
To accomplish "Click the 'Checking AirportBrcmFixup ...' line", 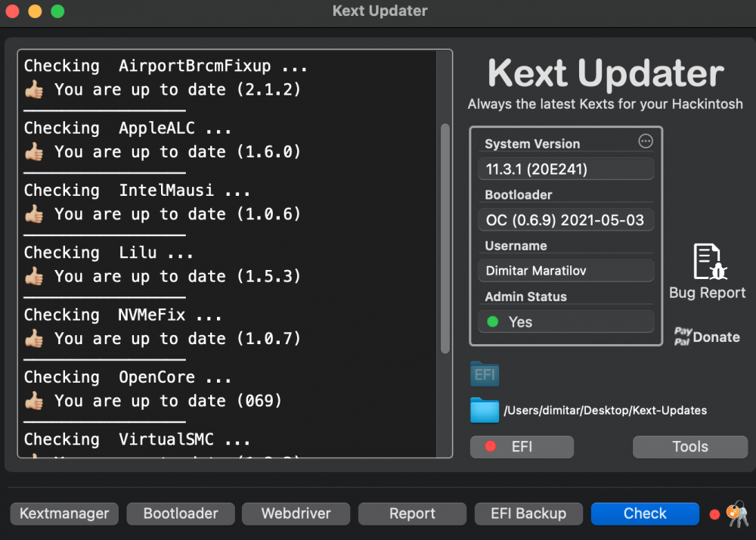I will click(x=166, y=66).
